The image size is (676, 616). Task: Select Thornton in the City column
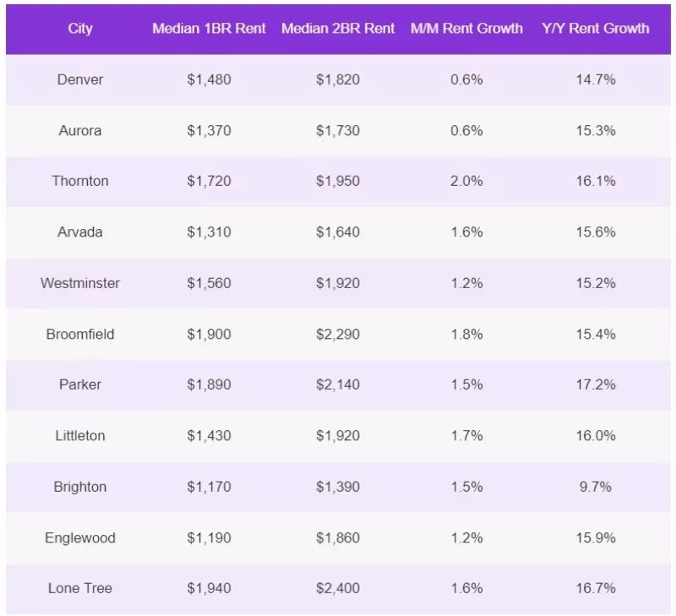click(80, 181)
